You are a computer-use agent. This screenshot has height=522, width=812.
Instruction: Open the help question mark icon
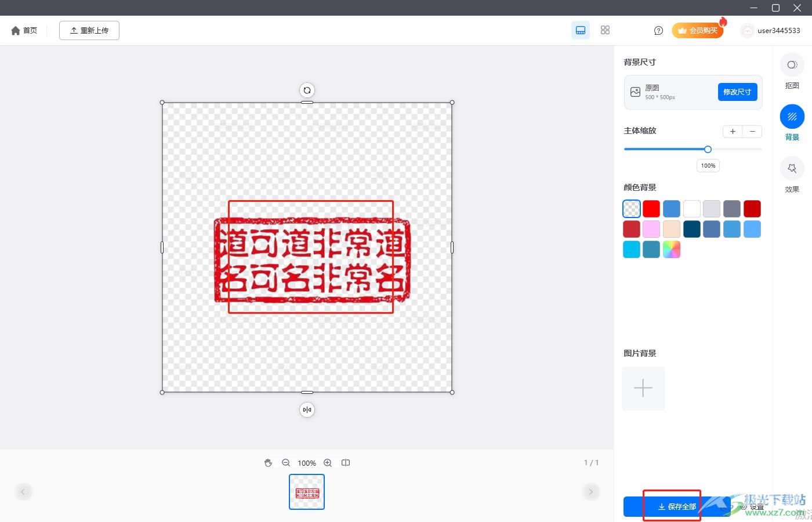(x=658, y=31)
